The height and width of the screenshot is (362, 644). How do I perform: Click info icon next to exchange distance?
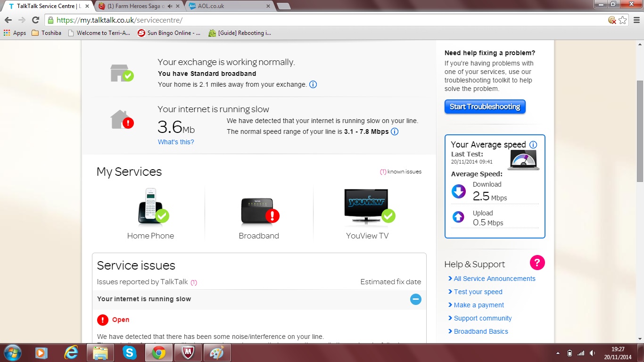[313, 84]
